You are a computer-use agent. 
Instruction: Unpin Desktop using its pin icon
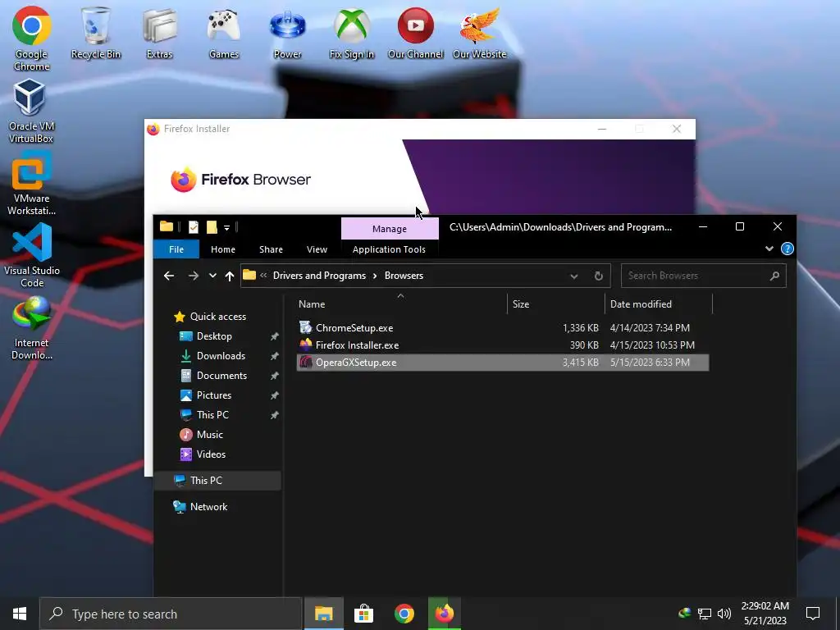pyautogui.click(x=274, y=336)
